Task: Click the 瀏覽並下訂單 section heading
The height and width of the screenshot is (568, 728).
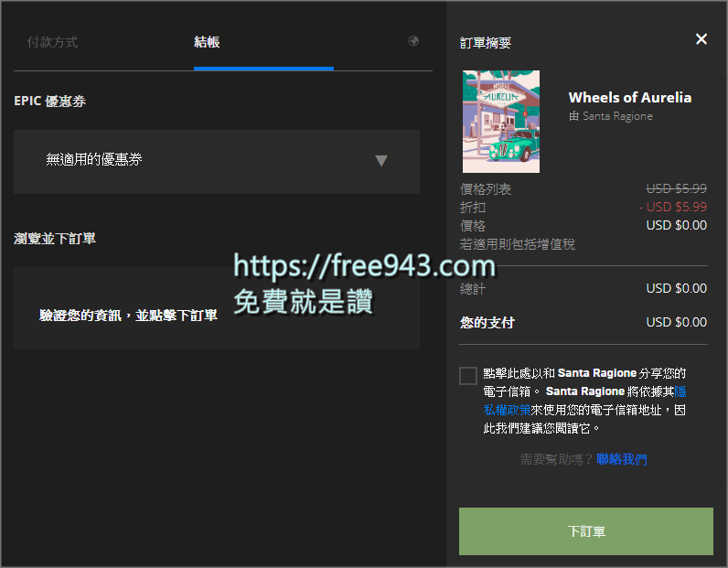Action: [x=55, y=239]
